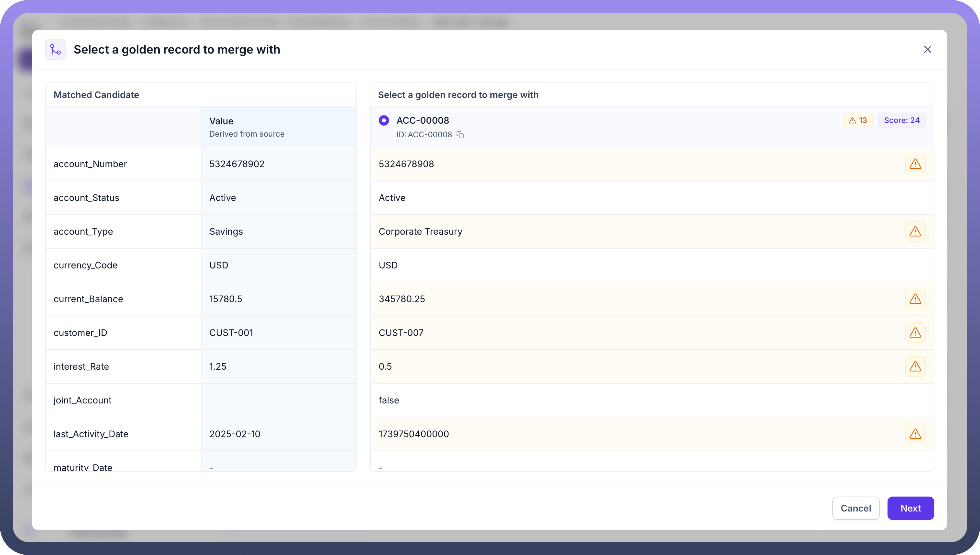The image size is (980, 555).
Task: Click the customer_ID field label
Action: click(x=80, y=333)
